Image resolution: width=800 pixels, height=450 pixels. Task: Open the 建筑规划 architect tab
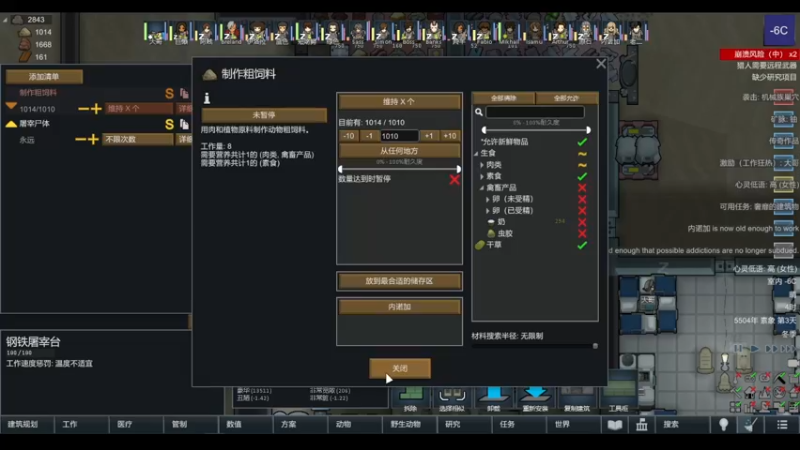27,424
